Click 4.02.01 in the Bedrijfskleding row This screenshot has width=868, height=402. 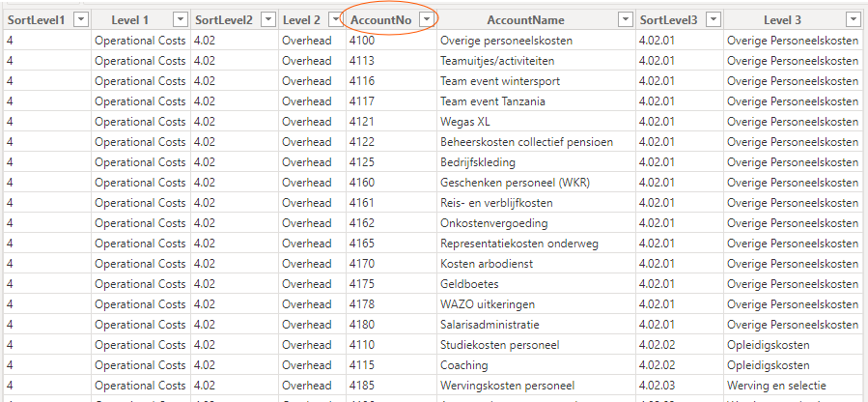coord(679,162)
